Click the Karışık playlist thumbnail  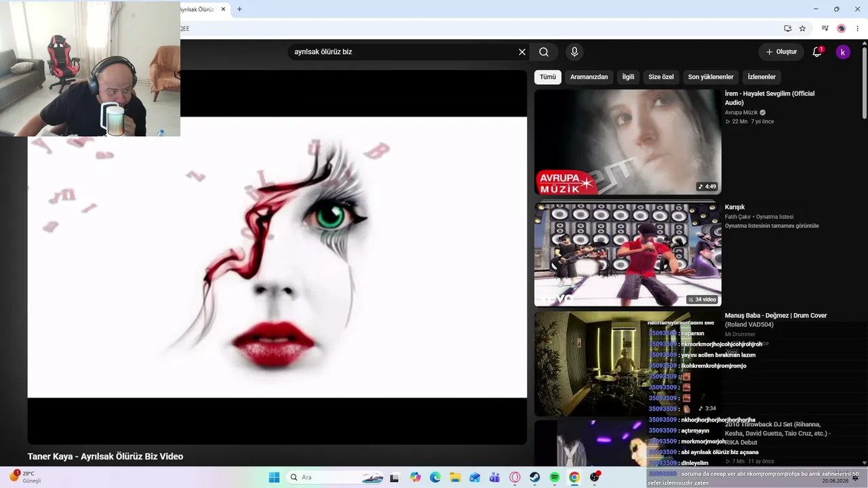628,254
